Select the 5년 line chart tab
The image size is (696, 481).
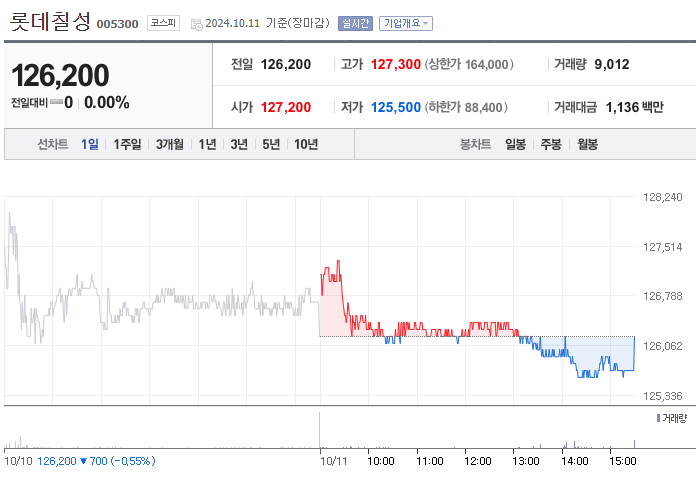(271, 144)
